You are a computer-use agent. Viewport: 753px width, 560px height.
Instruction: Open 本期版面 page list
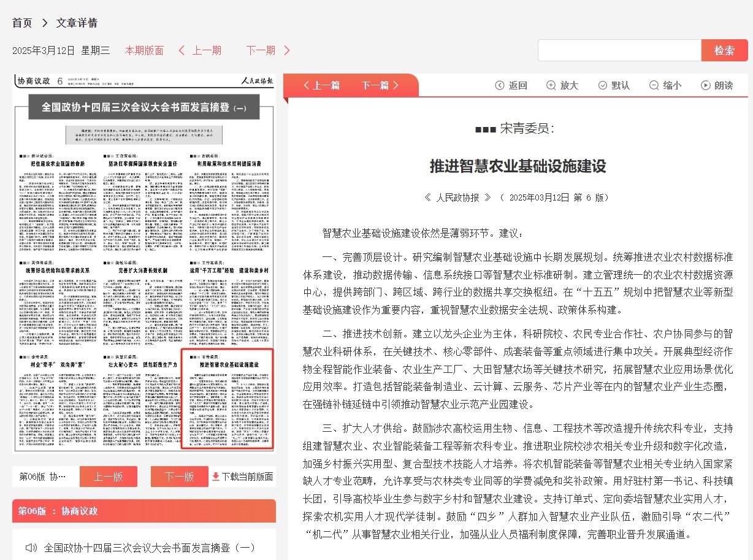click(144, 50)
